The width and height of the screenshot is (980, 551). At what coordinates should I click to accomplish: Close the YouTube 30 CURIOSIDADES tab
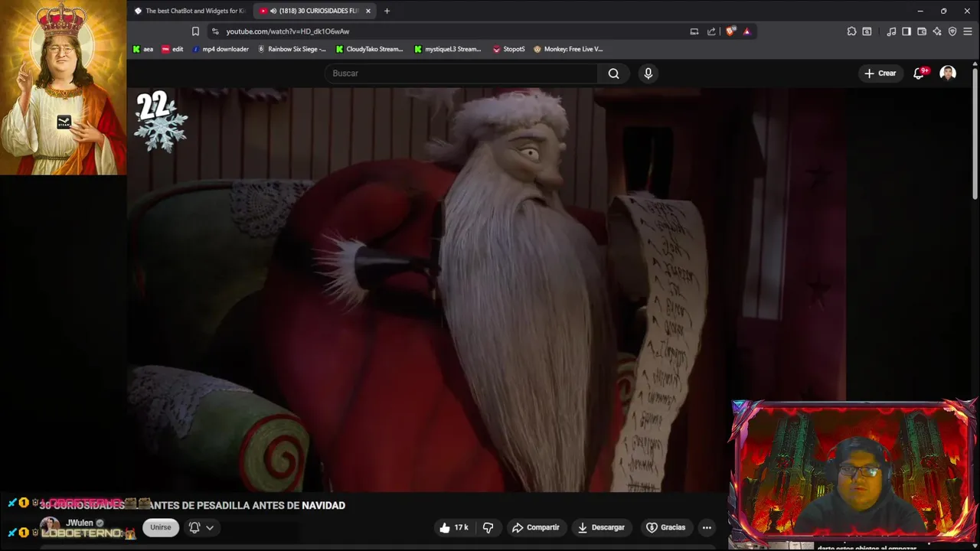pos(368,11)
